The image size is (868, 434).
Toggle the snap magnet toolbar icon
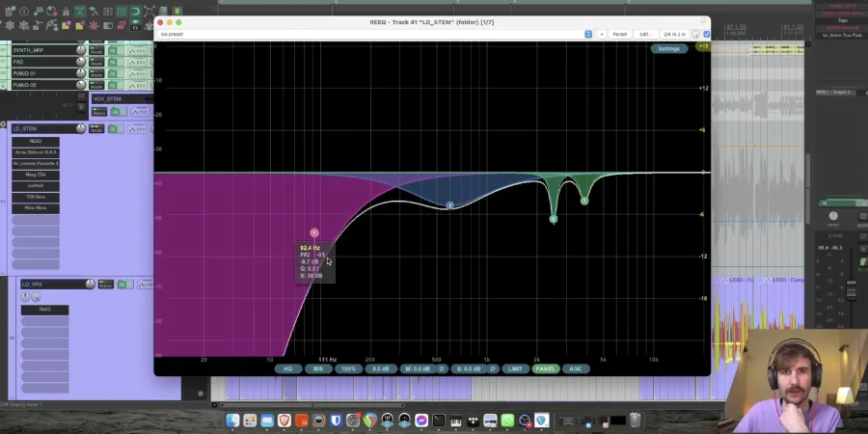tap(135, 11)
